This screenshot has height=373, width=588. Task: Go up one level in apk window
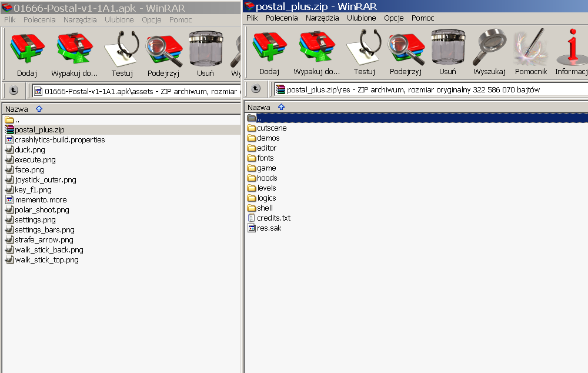pyautogui.click(x=14, y=90)
